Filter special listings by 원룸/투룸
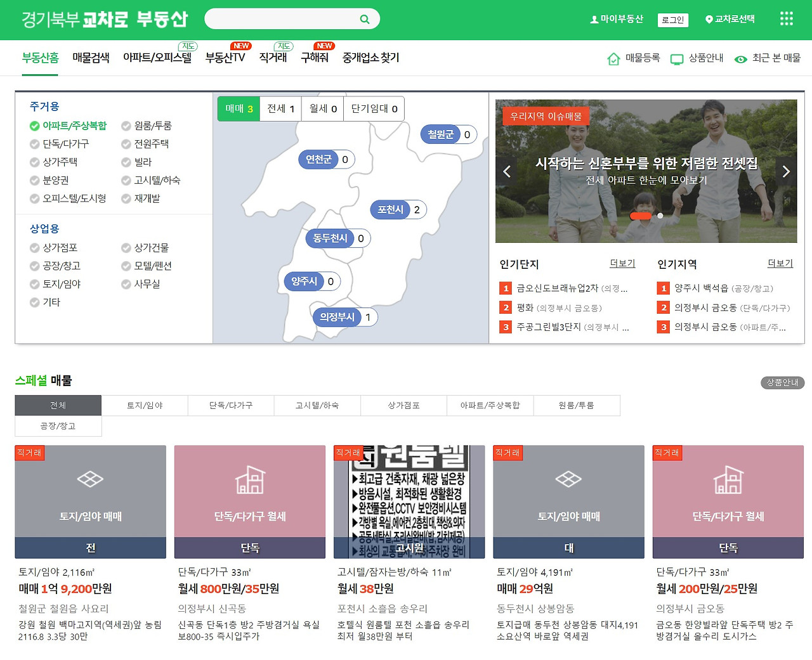Viewport: 812px width, 660px height. 577,406
